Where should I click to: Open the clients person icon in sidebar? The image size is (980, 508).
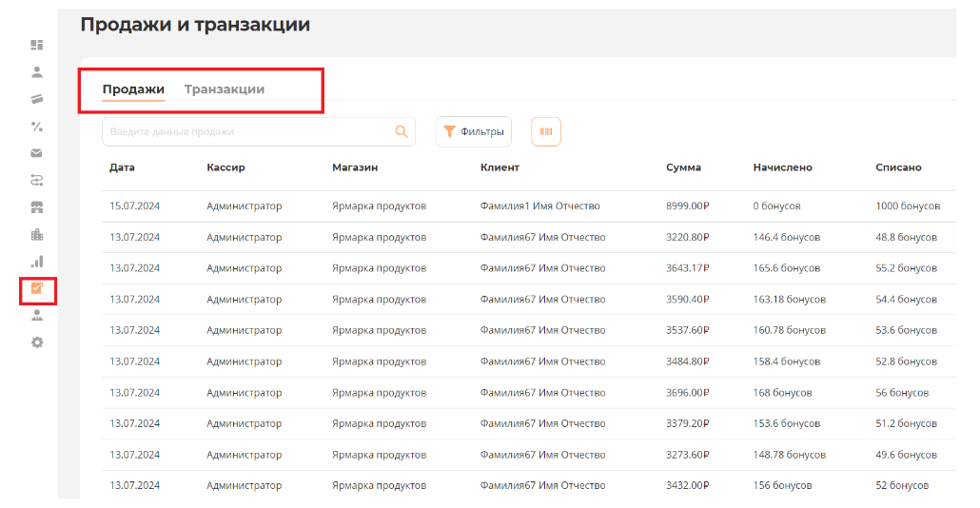coord(37,71)
